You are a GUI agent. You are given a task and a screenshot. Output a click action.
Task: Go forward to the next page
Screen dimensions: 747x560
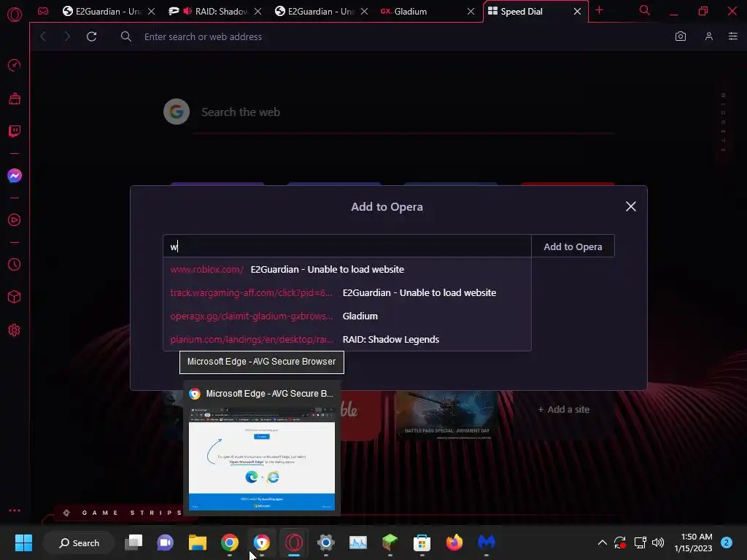tap(67, 36)
